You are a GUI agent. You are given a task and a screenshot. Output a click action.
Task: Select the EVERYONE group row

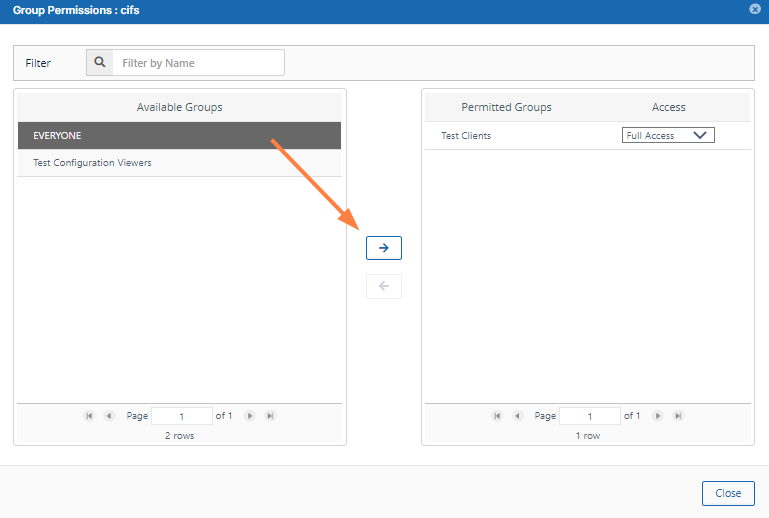[180, 135]
